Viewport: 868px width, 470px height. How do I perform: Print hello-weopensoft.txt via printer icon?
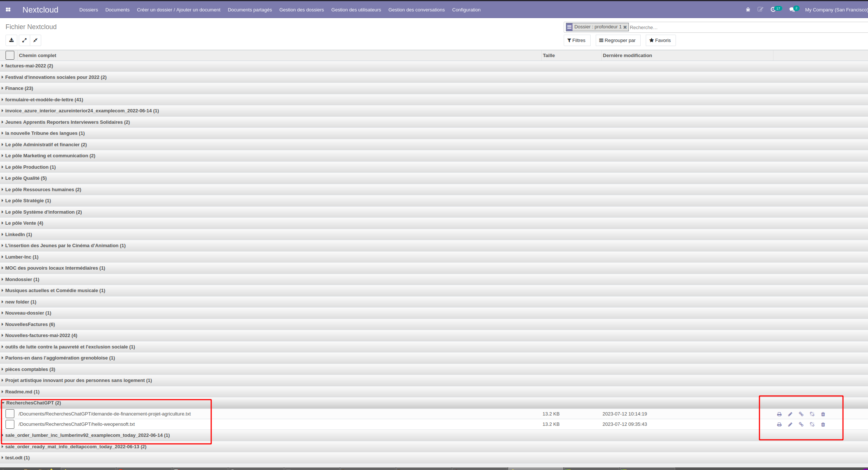pos(779,424)
